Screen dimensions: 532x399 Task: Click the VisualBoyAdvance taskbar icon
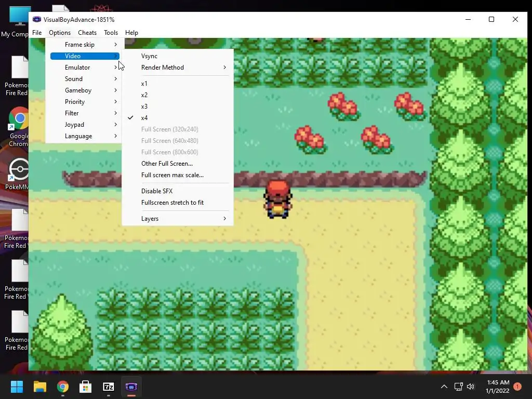pyautogui.click(x=131, y=387)
